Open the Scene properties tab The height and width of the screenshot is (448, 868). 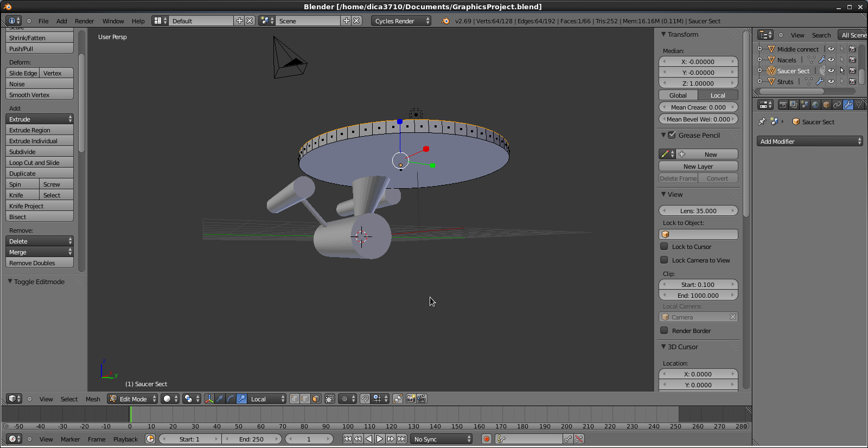click(805, 105)
